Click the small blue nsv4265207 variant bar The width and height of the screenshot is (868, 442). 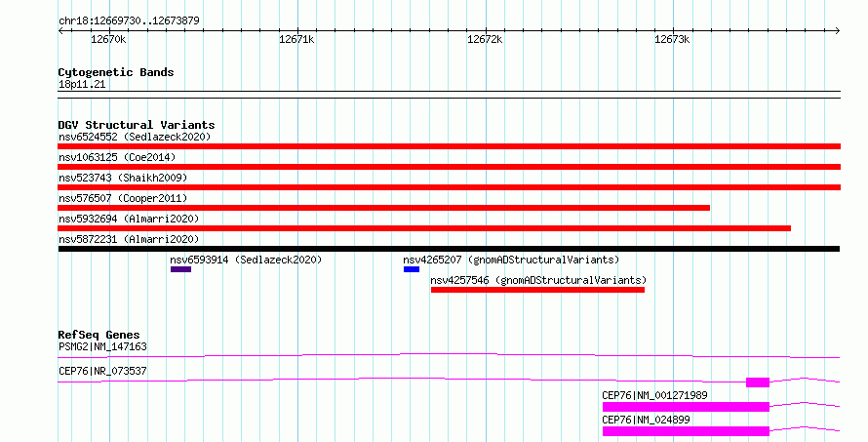[x=412, y=269]
